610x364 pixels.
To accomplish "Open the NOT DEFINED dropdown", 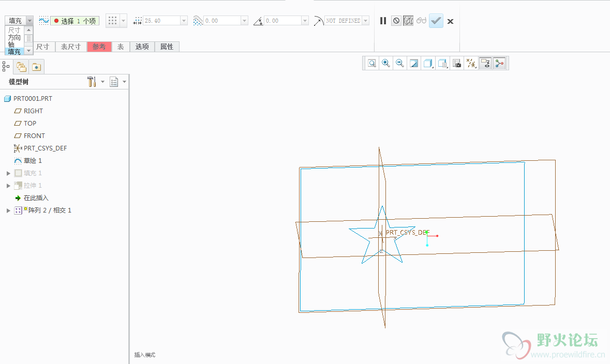I will (x=366, y=21).
